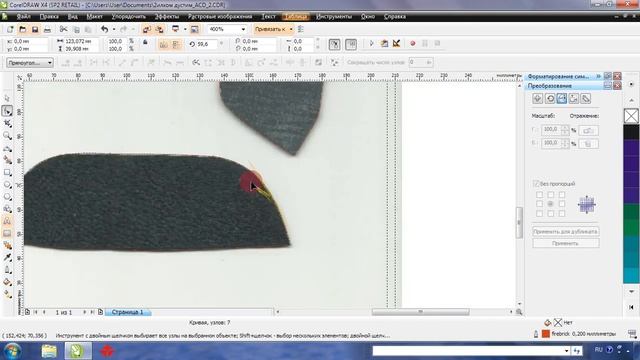Select the Eyedropper tool in toolbox
Viewport: 640px width, 360px height.
[7, 258]
